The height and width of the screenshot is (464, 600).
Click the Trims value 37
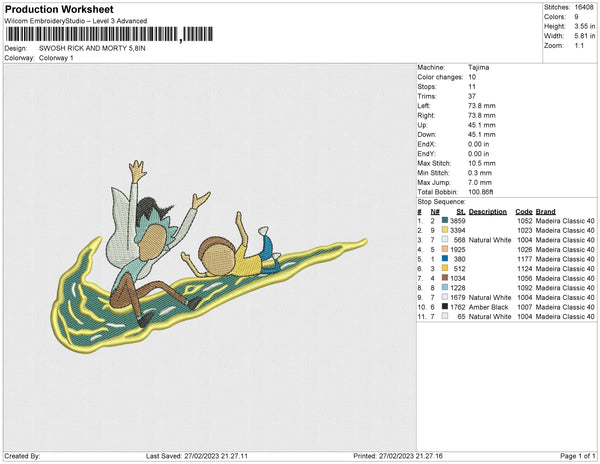(x=472, y=96)
